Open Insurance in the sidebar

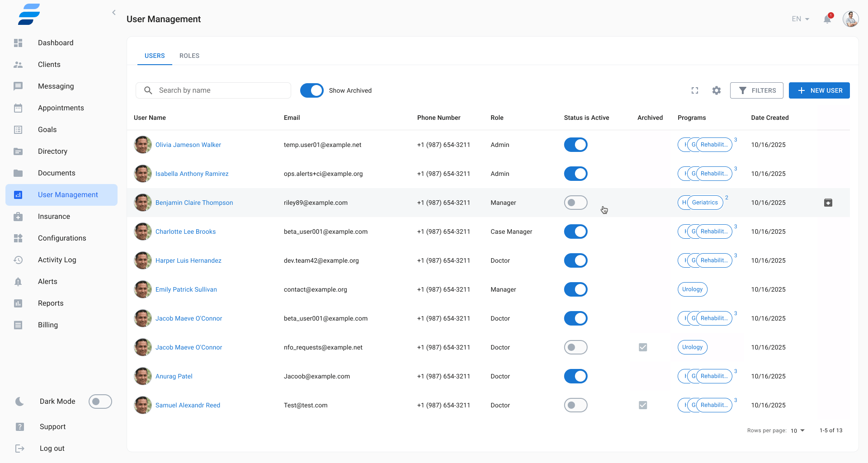(54, 217)
